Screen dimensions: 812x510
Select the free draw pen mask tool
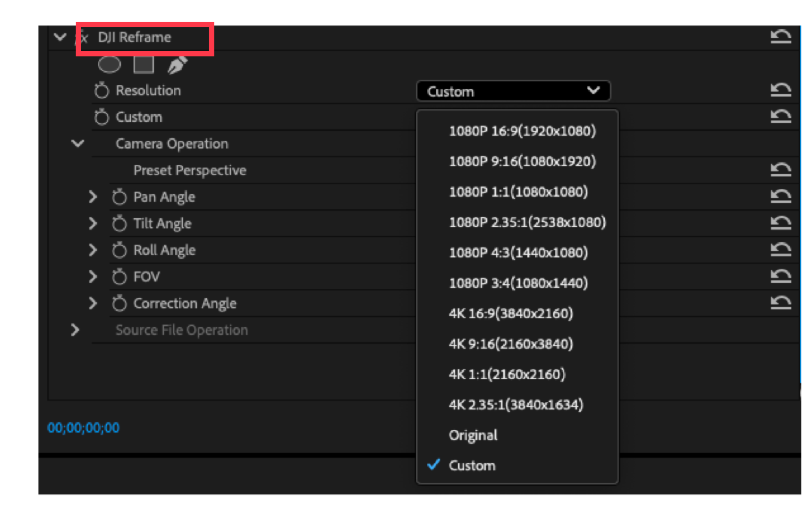tap(177, 65)
